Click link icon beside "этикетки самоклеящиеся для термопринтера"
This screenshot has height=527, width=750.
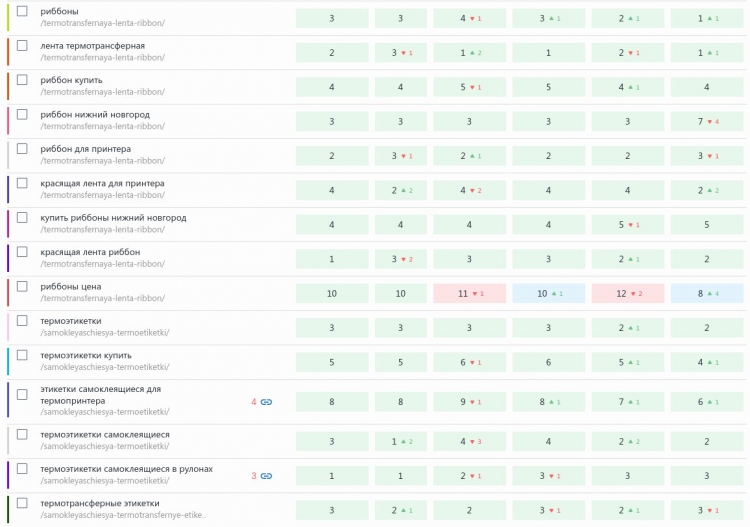point(267,402)
